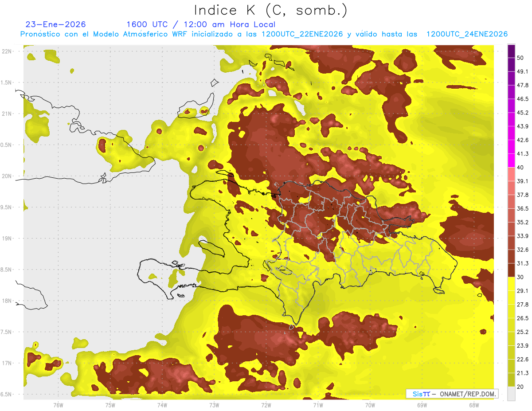Click the longitude label '68W'
The image size is (532, 411).
click(x=473, y=405)
